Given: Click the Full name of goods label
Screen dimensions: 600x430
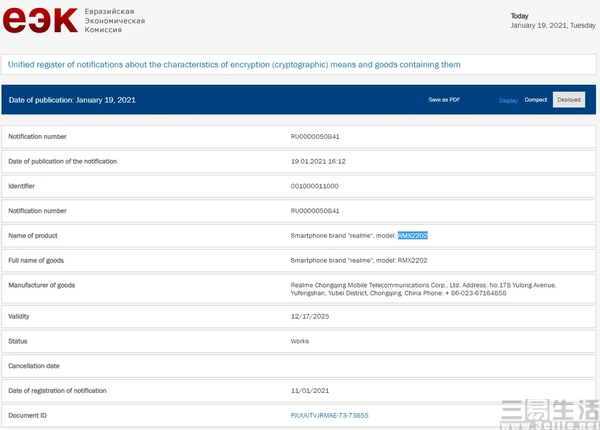Looking at the screenshot, I should coord(36,261).
